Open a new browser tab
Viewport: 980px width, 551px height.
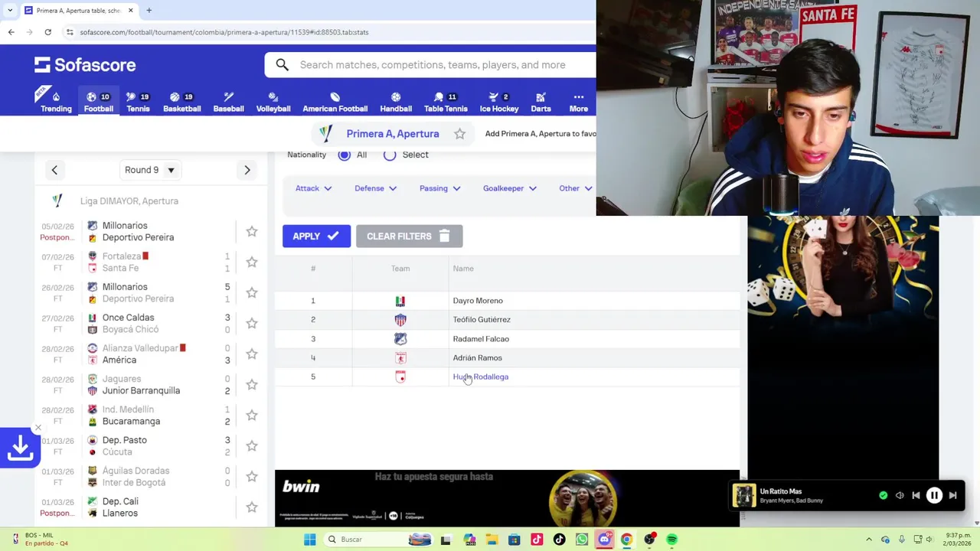click(x=149, y=11)
